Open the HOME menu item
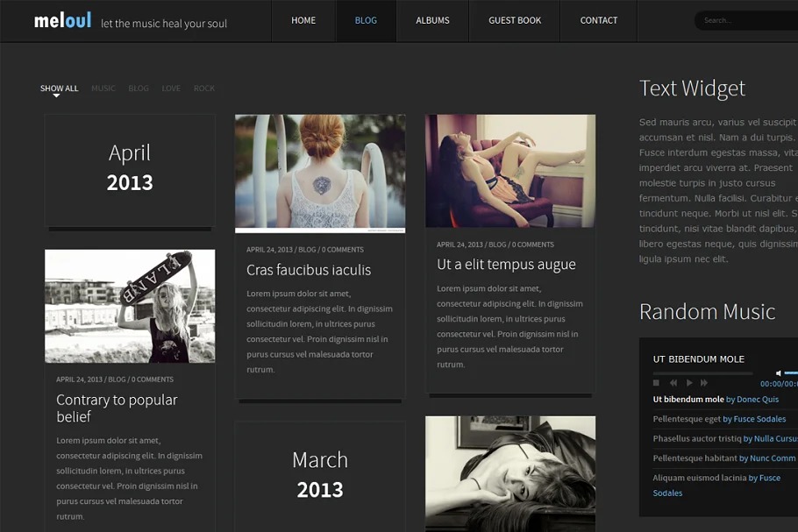Screen dimensions: 798x532 [303, 21]
